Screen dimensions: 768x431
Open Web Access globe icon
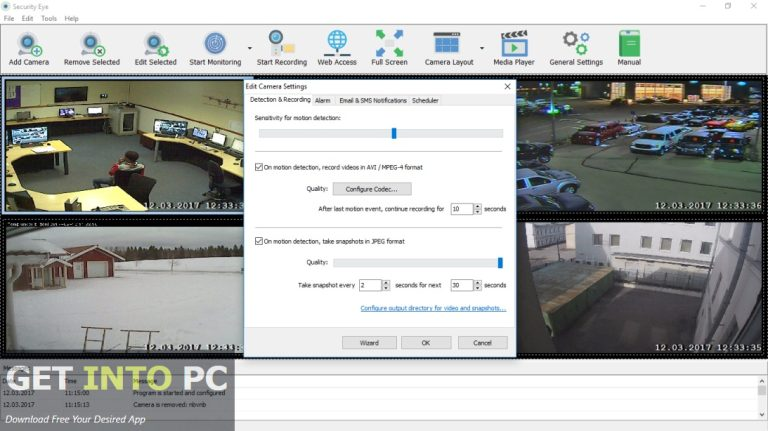(337, 43)
